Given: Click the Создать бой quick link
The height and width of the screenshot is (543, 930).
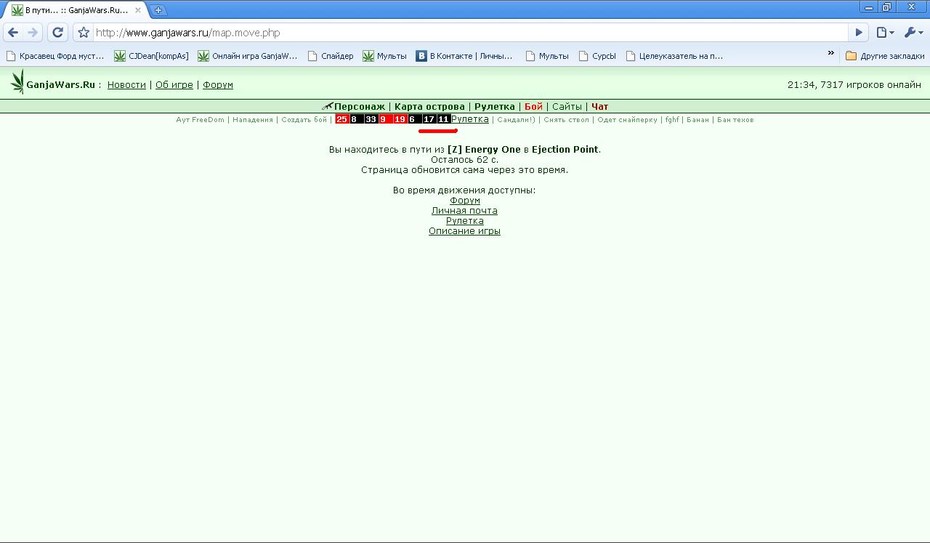Looking at the screenshot, I should point(304,120).
